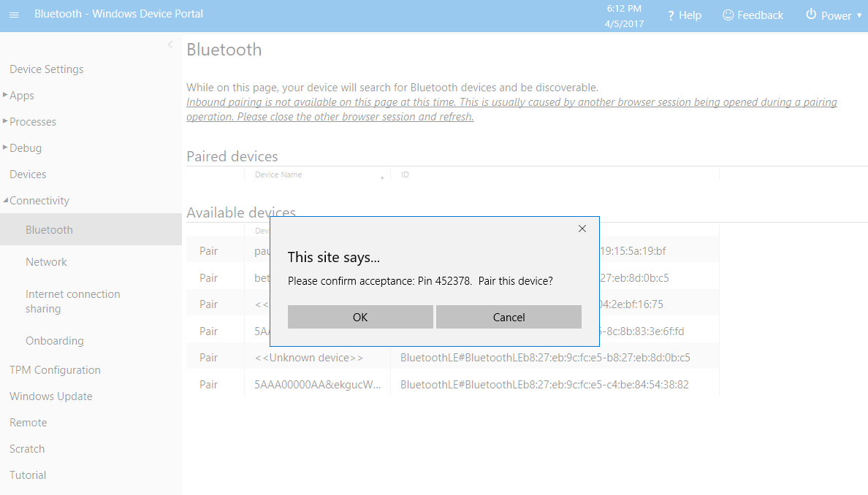The width and height of the screenshot is (868, 495).
Task: Pair the fully visible <<Unknown device>> row
Action: pos(209,357)
